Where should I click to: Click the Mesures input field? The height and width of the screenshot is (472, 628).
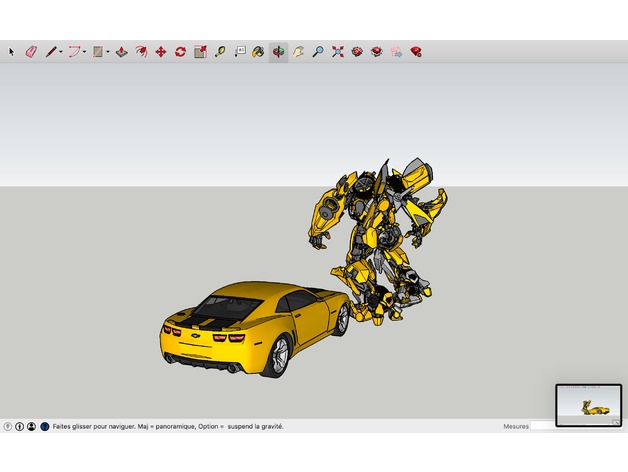click(x=543, y=426)
